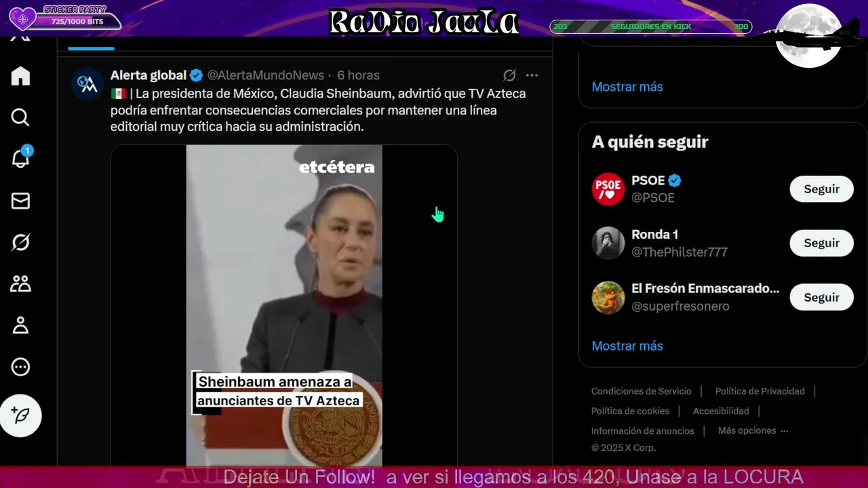Viewport: 868px width, 488px height.
Task: Open the Profile person icon
Action: [x=20, y=325]
